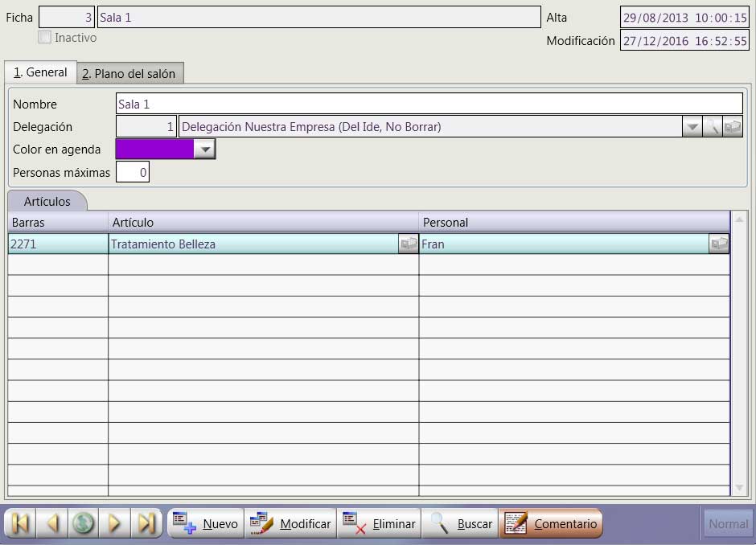Select the Fran personal cell
The height and width of the screenshot is (545, 756).
pos(564,244)
